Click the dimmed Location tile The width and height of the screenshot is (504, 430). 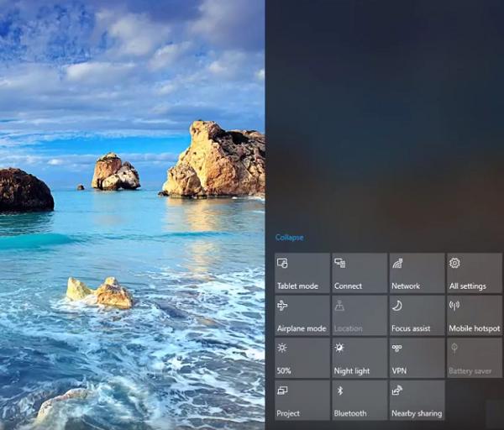coord(360,316)
